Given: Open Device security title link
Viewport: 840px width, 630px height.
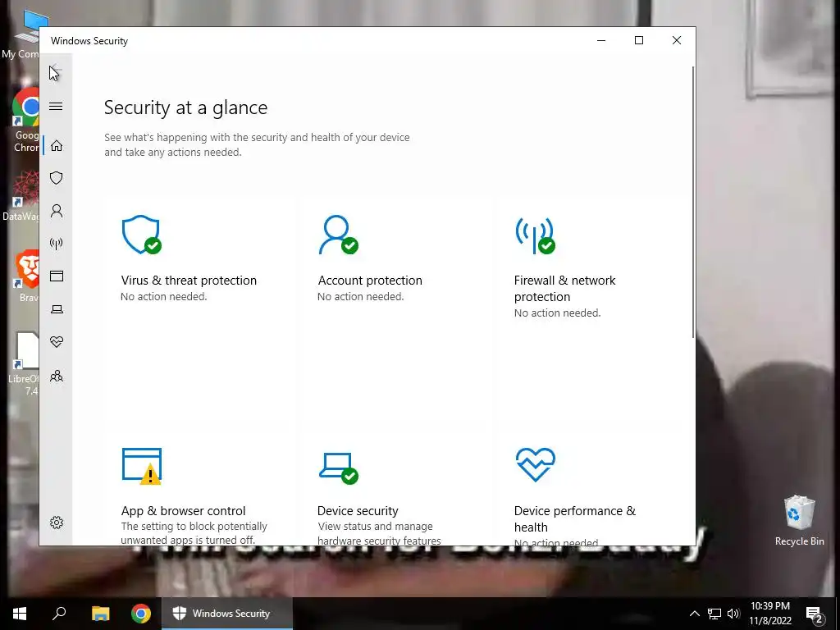Looking at the screenshot, I should 358,510.
